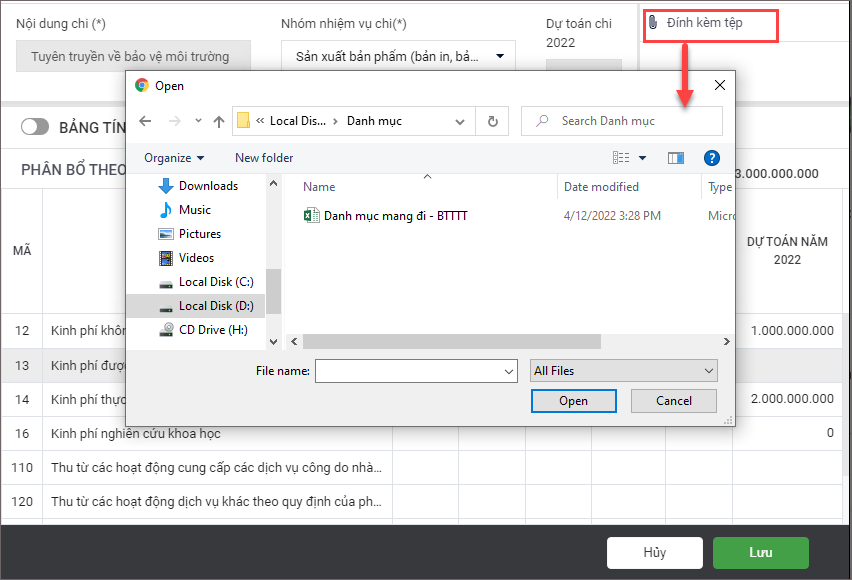Open the help question mark icon
The width and height of the screenshot is (852, 580).
[711, 158]
